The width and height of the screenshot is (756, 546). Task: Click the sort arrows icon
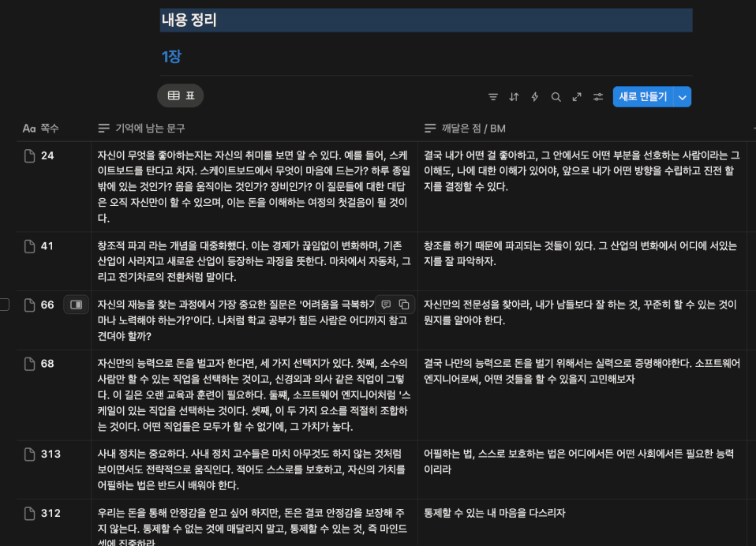click(514, 97)
